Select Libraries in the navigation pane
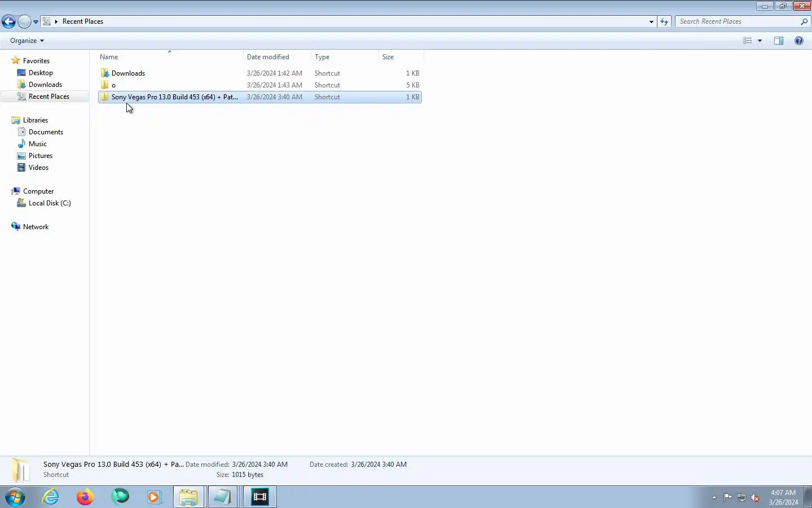Image resolution: width=812 pixels, height=508 pixels. tap(36, 120)
